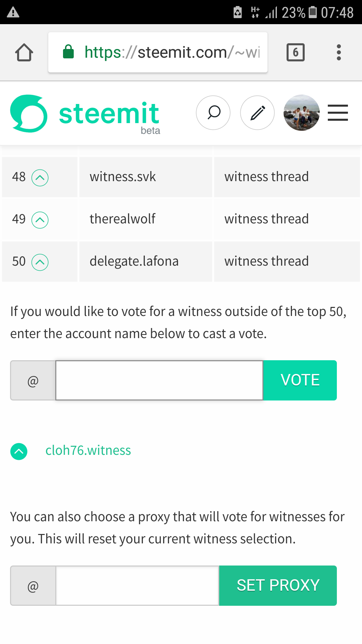Tap the pencil icon to write post
Viewport: 362px width, 644px height.
[x=257, y=113]
